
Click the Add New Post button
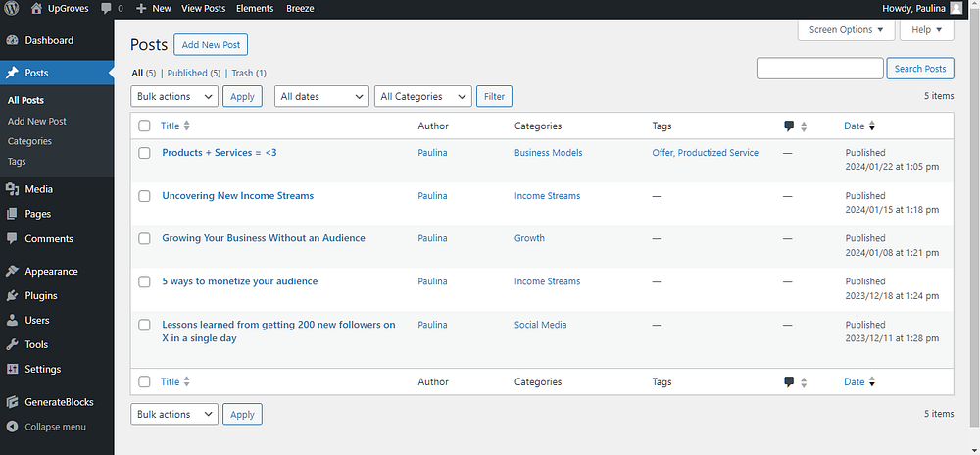click(211, 45)
